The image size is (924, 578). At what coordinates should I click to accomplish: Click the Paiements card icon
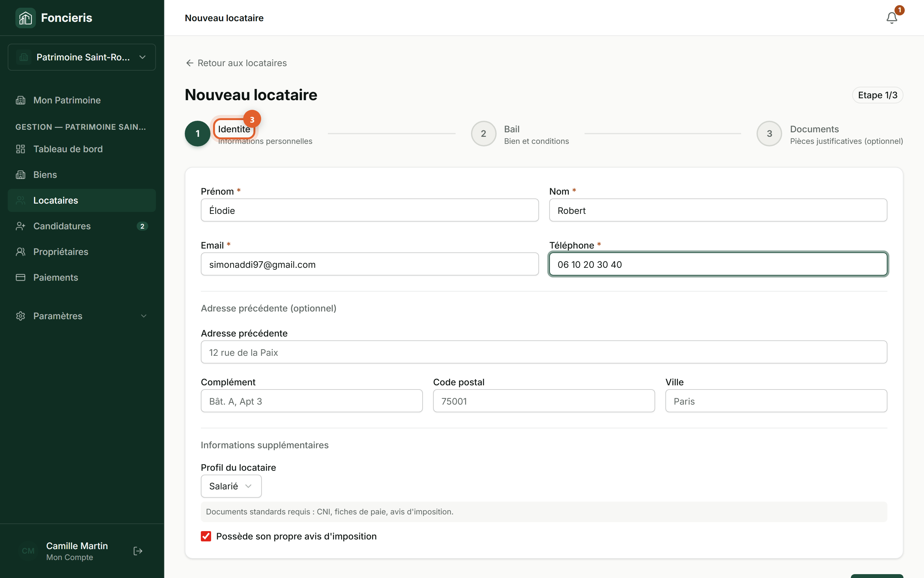pyautogui.click(x=21, y=277)
